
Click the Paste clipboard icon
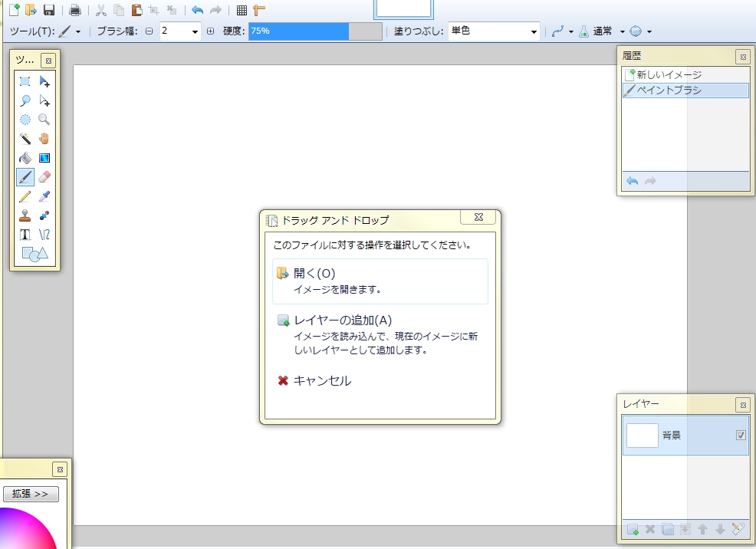point(136,10)
